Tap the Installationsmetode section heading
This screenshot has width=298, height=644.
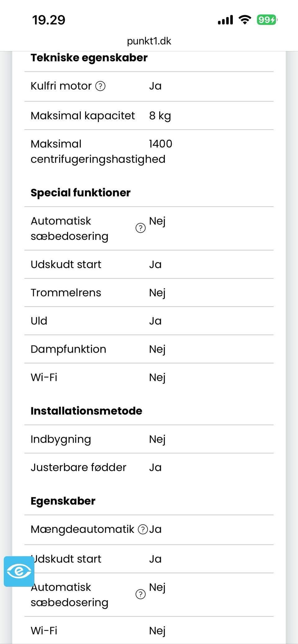86,411
